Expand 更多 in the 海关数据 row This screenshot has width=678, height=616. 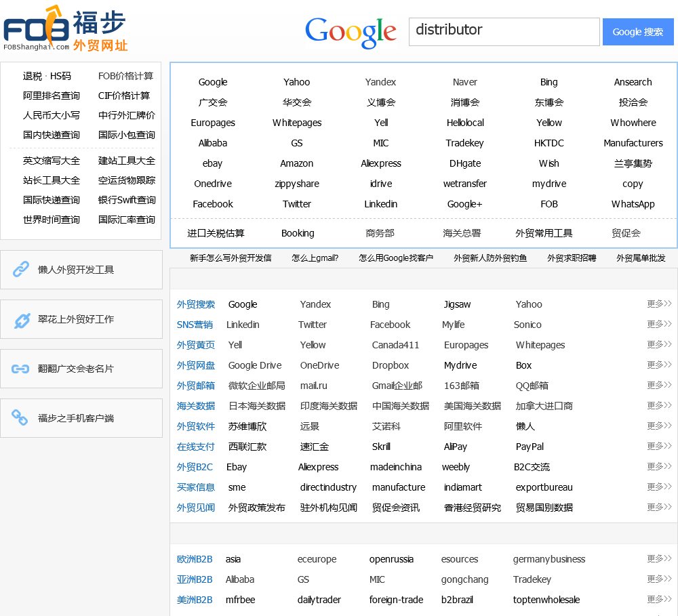point(659,405)
